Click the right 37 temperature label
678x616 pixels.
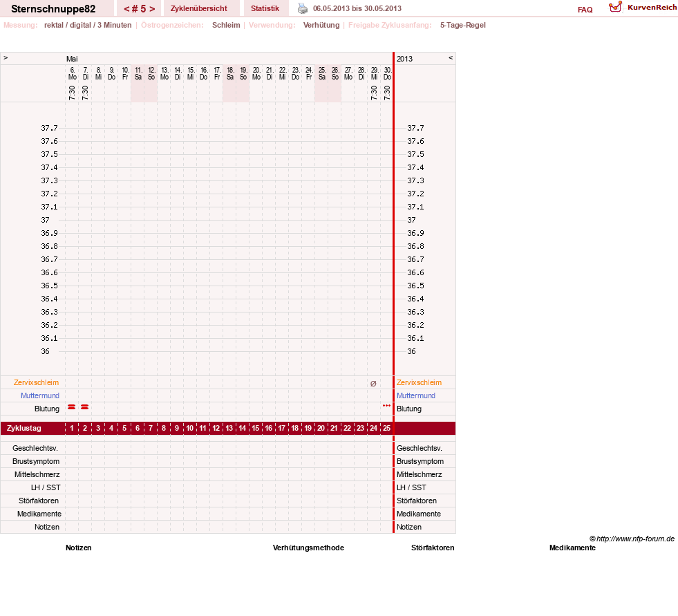pos(411,220)
